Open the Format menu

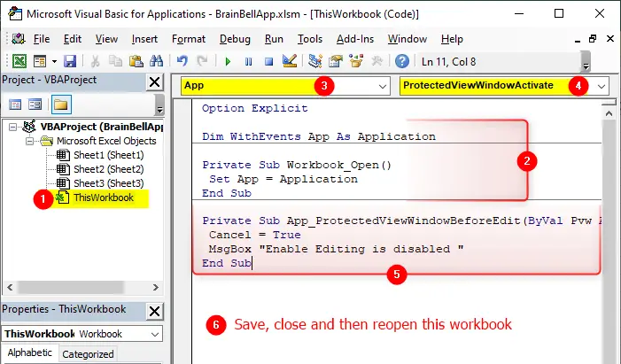(189, 39)
